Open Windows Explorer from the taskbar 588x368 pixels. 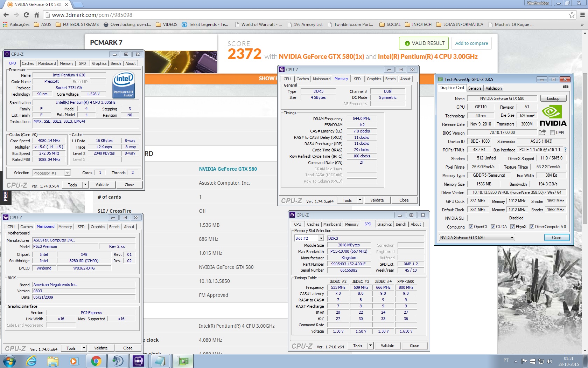pos(53,361)
